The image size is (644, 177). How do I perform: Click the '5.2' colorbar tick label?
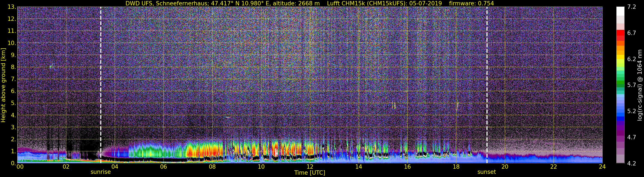click(632, 111)
